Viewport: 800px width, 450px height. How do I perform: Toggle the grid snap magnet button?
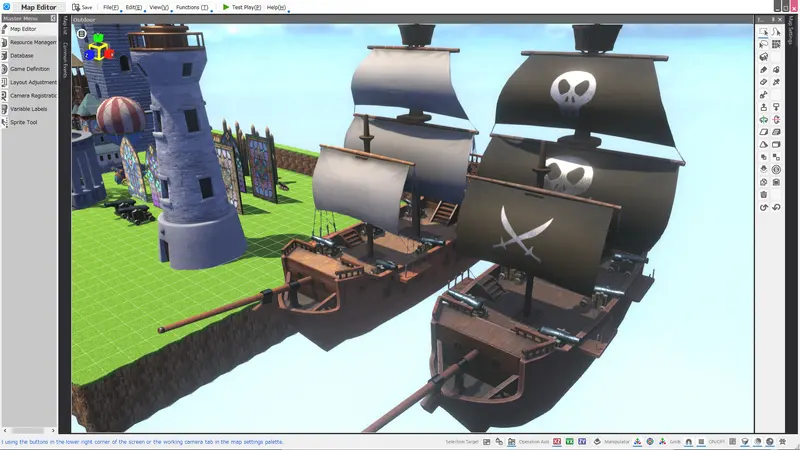tap(689, 442)
